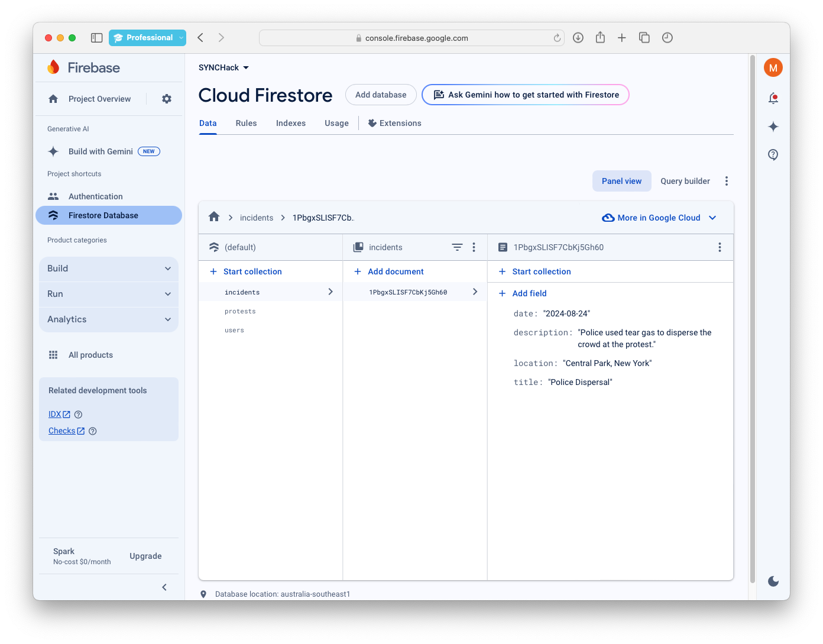The image size is (823, 644).
Task: Click the Upgrade plan button
Action: point(145,556)
